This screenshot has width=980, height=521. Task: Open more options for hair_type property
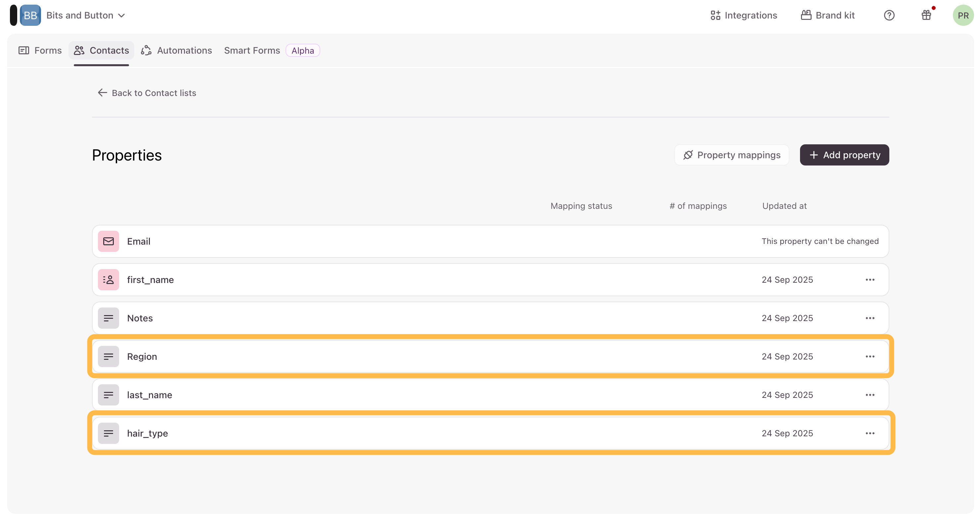pyautogui.click(x=870, y=433)
